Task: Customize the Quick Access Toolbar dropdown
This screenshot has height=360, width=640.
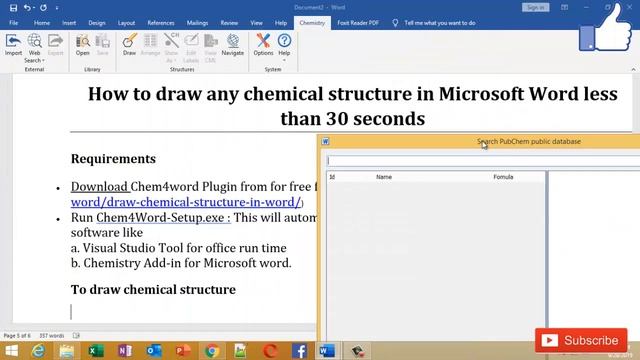Action: (x=57, y=8)
